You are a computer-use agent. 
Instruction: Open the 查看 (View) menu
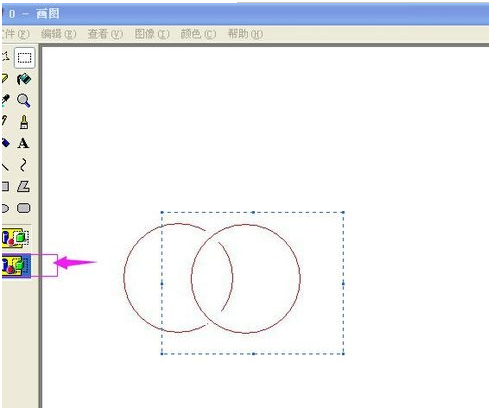click(x=105, y=34)
